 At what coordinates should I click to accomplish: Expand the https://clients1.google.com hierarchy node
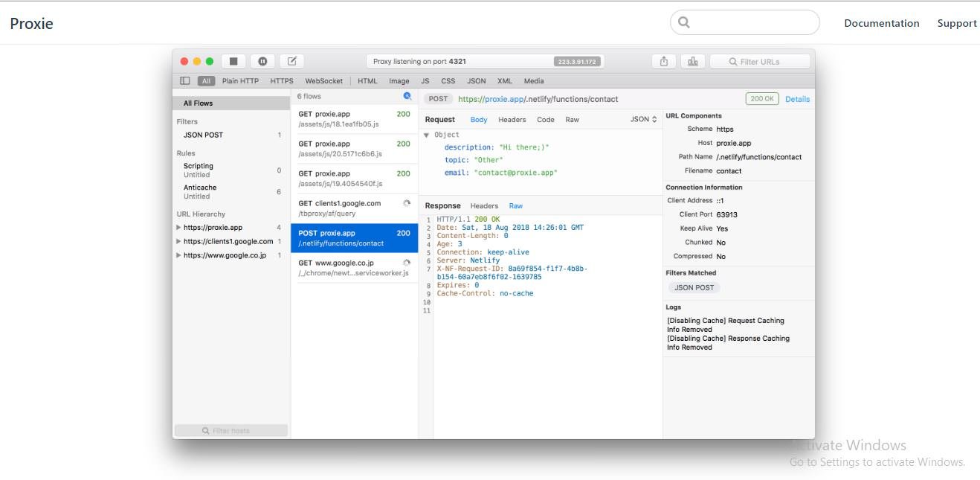178,241
